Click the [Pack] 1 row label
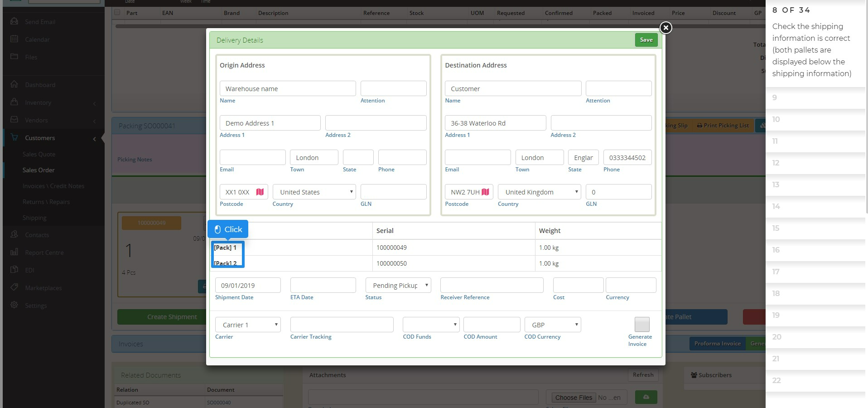This screenshot has height=408, width=868. 225,248
